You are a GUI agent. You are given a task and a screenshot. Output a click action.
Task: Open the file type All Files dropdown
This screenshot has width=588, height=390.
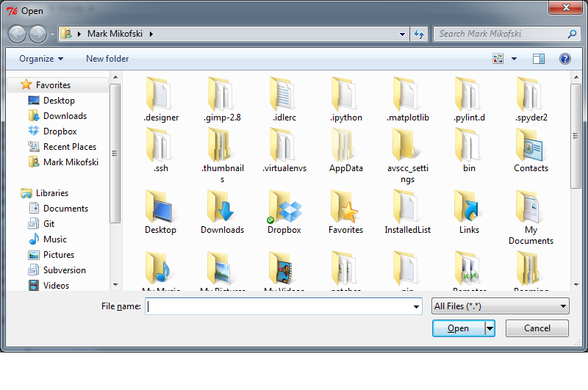pos(501,306)
